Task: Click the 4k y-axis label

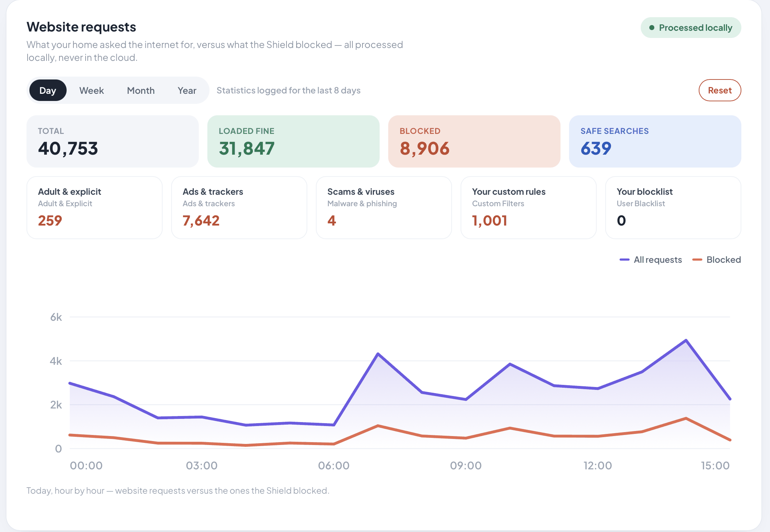Action: click(x=56, y=361)
